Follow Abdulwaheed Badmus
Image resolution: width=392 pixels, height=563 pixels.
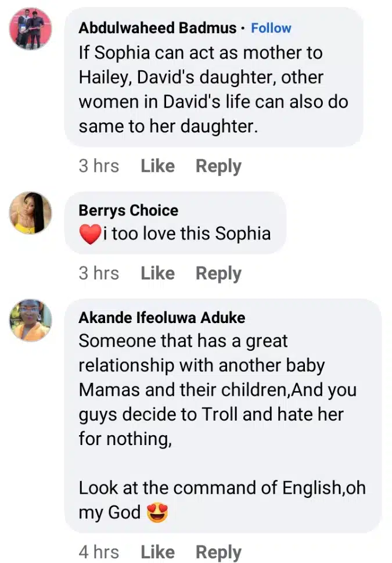(271, 28)
